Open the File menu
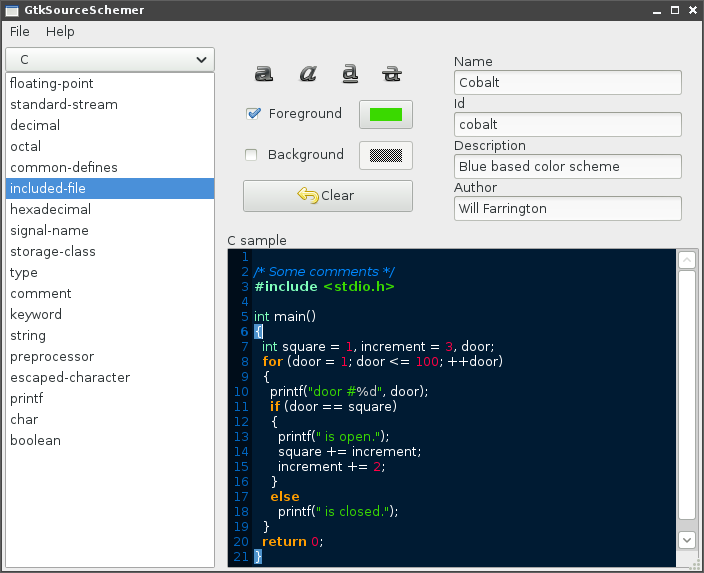Image resolution: width=704 pixels, height=573 pixels. click(20, 32)
